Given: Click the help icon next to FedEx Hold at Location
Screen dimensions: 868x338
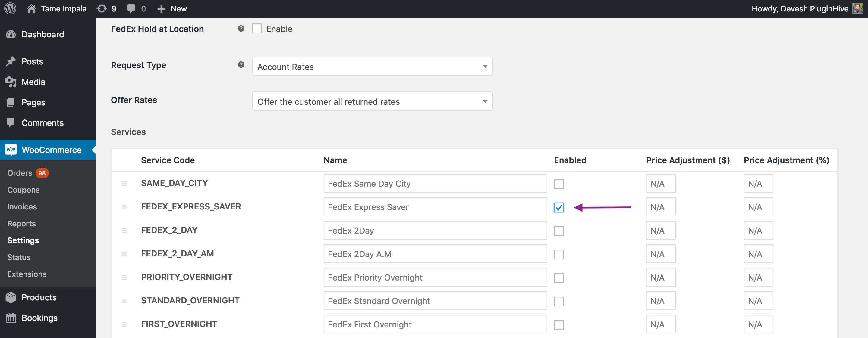Looking at the screenshot, I should pyautogui.click(x=240, y=28).
